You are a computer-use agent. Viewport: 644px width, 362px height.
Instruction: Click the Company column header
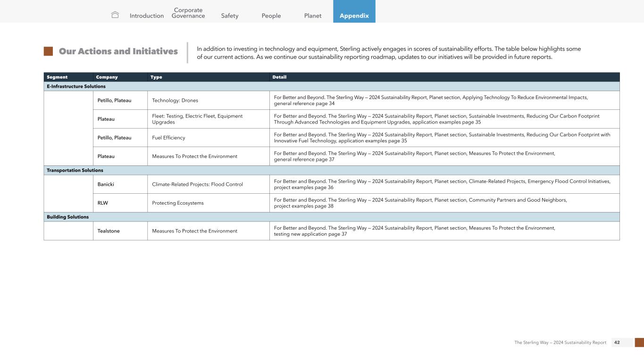(107, 77)
